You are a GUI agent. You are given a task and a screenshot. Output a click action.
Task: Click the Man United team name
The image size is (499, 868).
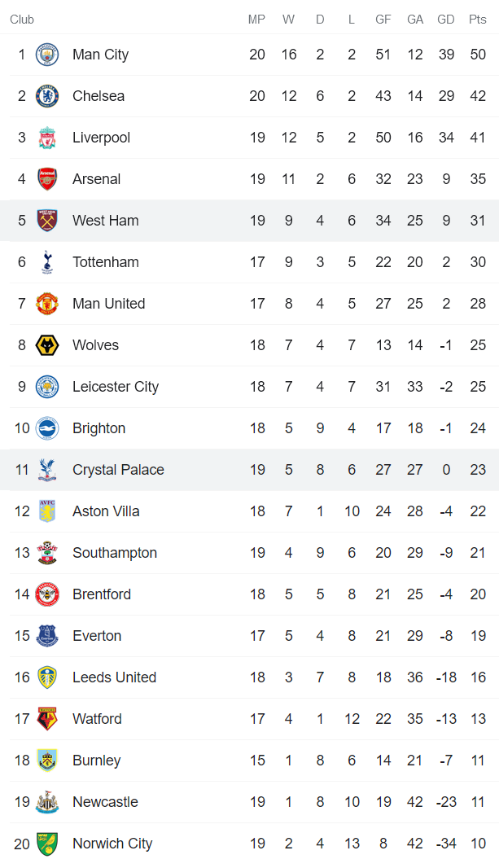click(108, 304)
